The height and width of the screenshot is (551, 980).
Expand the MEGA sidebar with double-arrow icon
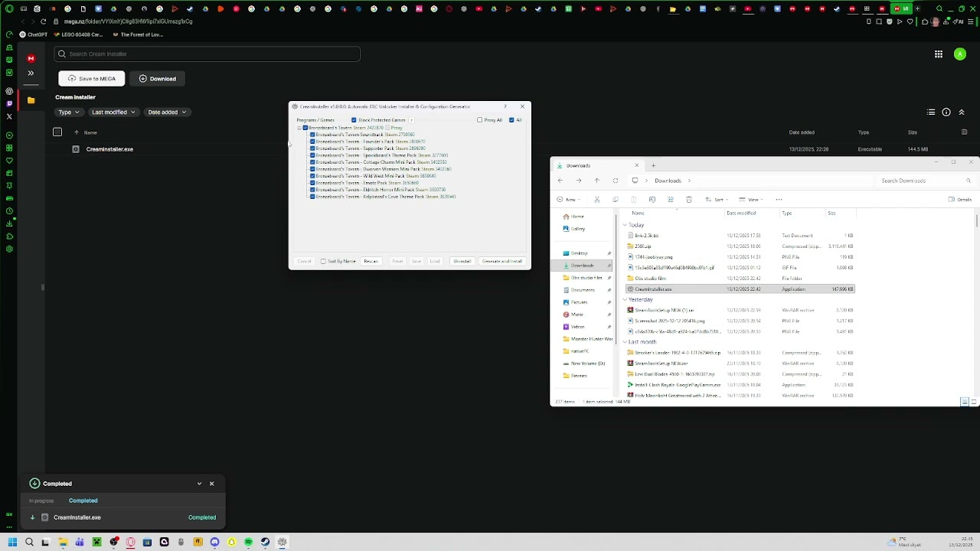point(31,73)
